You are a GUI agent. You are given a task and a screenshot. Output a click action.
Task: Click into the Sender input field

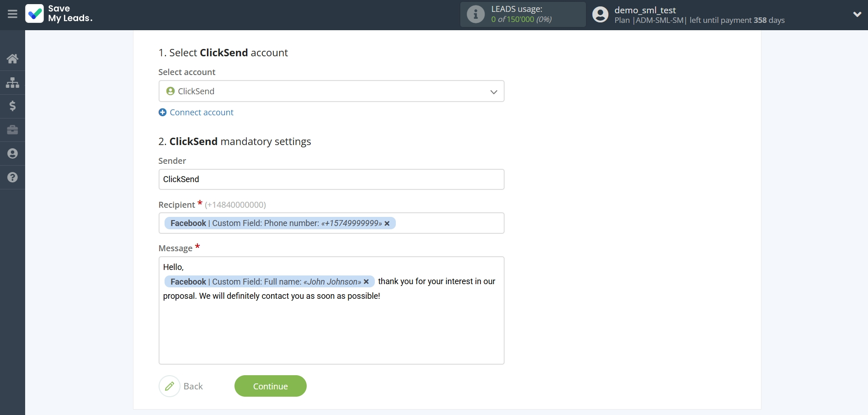coord(331,179)
